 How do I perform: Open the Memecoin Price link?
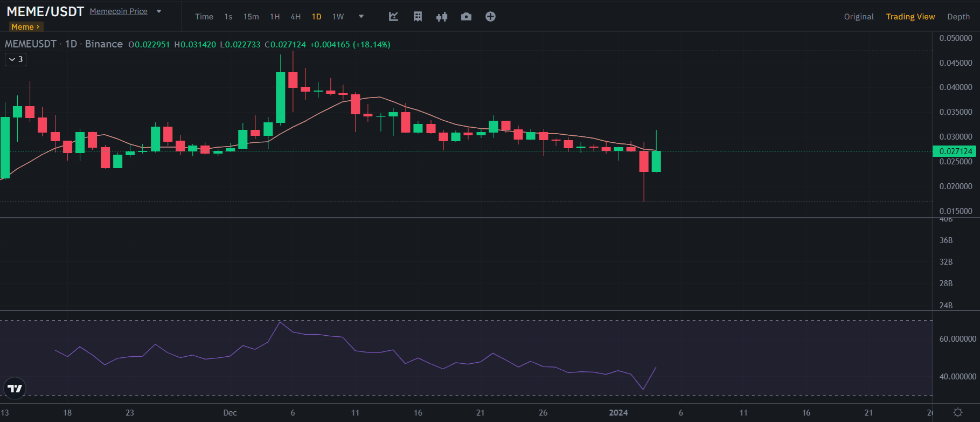(119, 11)
